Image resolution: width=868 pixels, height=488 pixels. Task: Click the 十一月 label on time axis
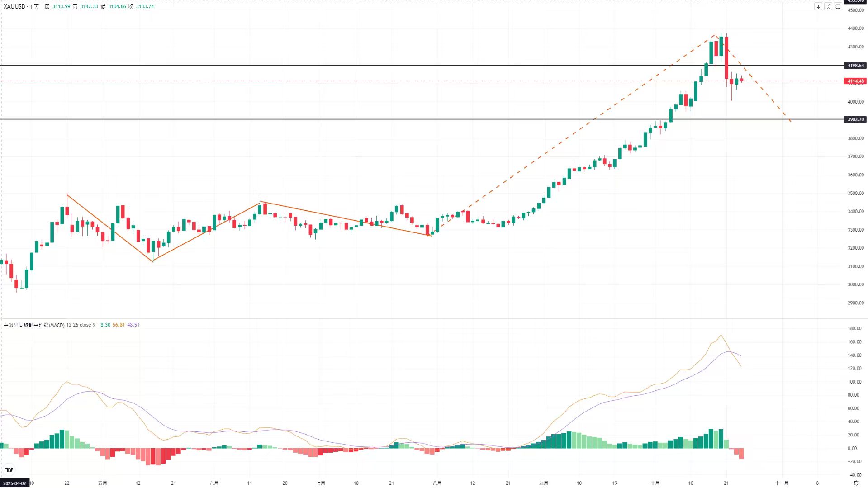pos(782,483)
